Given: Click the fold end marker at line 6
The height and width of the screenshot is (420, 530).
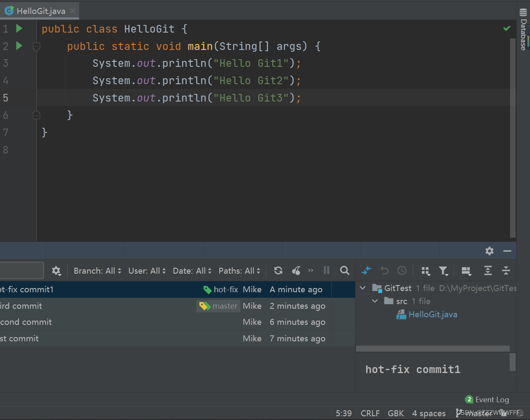Looking at the screenshot, I should tap(36, 115).
